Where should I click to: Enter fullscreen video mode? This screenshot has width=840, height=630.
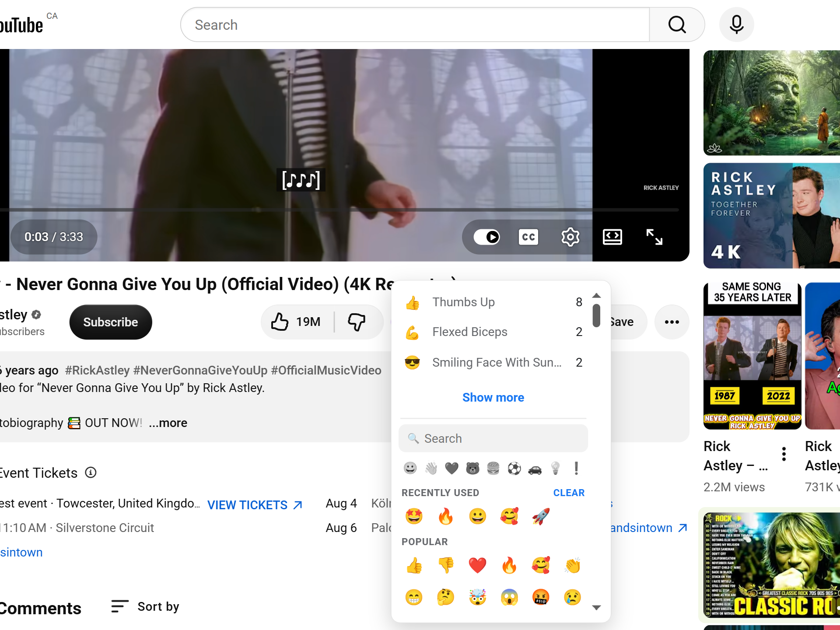(x=654, y=237)
